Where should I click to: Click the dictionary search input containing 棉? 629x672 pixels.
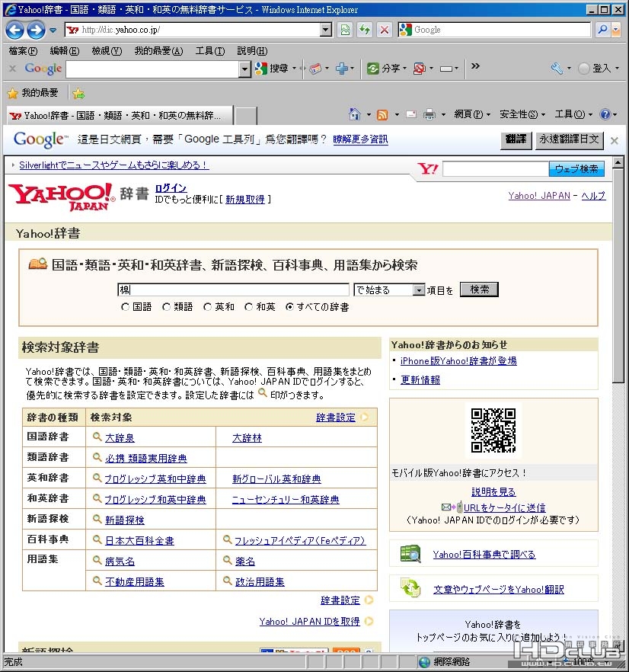tap(233, 290)
